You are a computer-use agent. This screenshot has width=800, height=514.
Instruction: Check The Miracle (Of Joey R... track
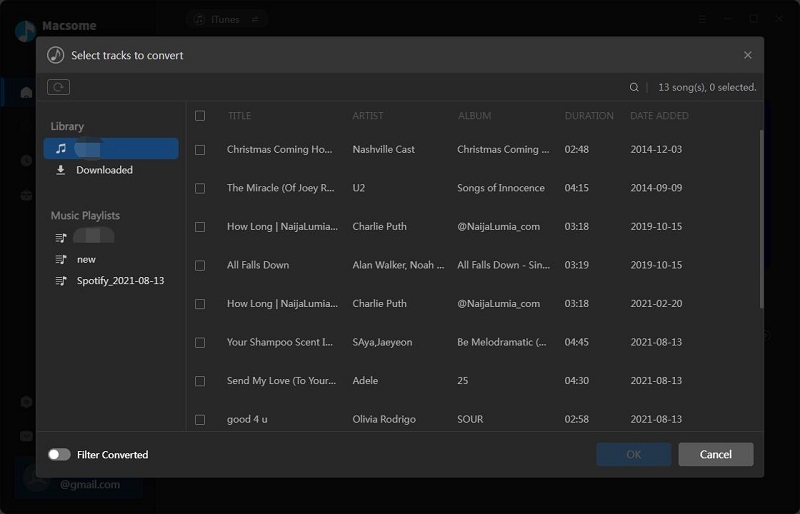pyautogui.click(x=200, y=188)
